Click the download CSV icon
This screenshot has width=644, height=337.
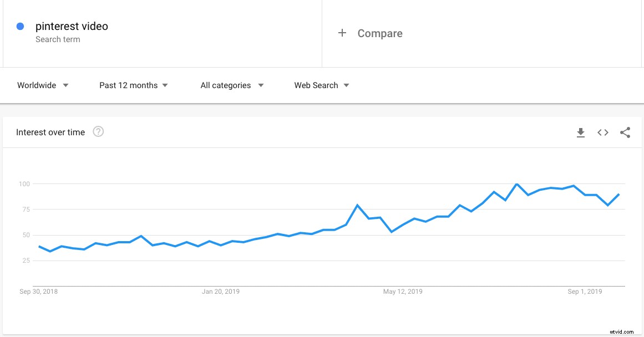pyautogui.click(x=581, y=132)
